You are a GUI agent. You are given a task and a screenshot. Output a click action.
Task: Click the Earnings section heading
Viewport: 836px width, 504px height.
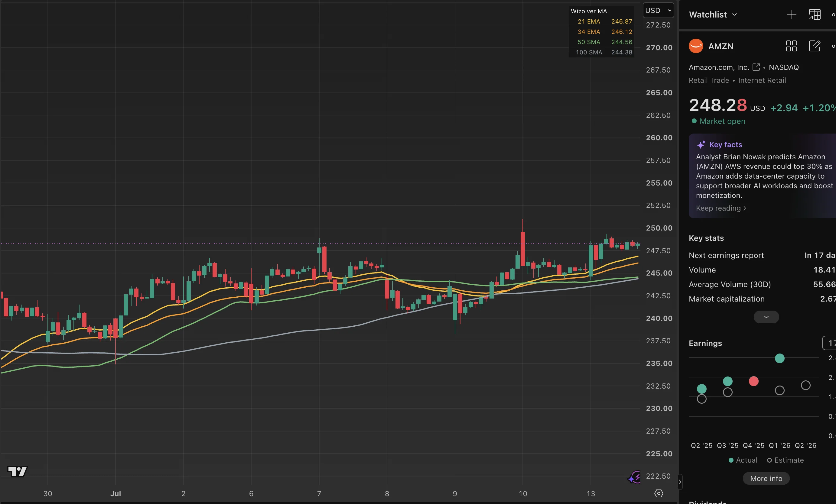(x=705, y=343)
